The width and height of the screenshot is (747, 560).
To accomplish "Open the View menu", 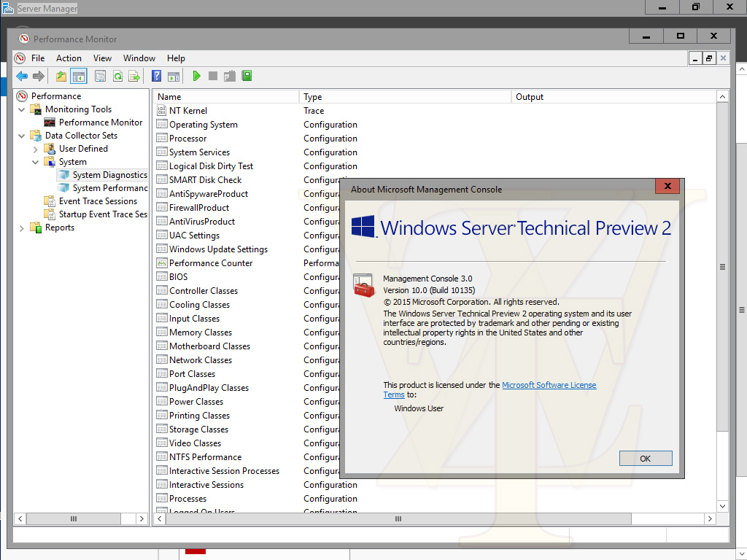I will pyautogui.click(x=102, y=58).
